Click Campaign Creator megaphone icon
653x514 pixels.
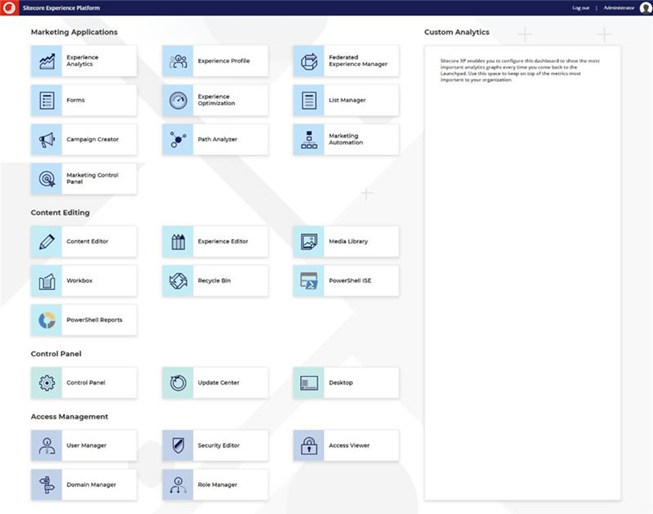47,140
